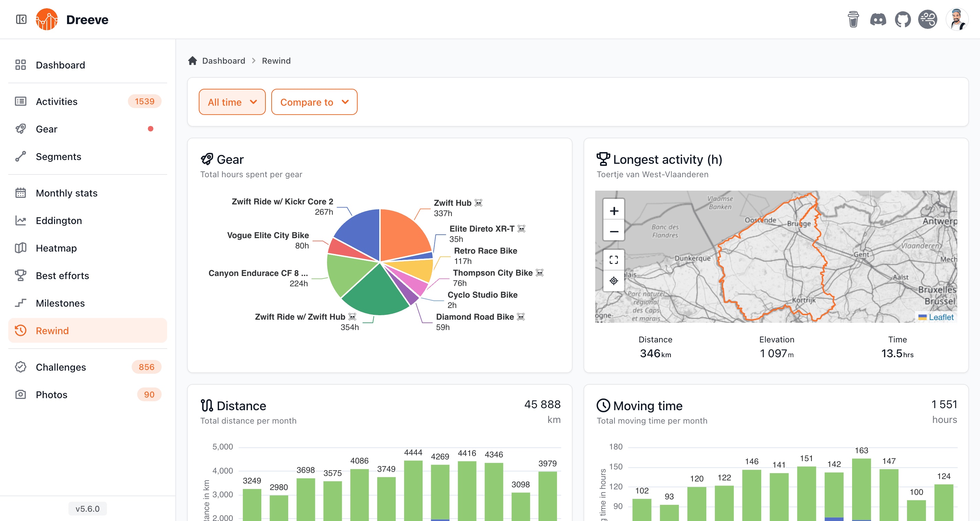Click the Dashboard breadcrumb link
980x521 pixels.
point(224,61)
